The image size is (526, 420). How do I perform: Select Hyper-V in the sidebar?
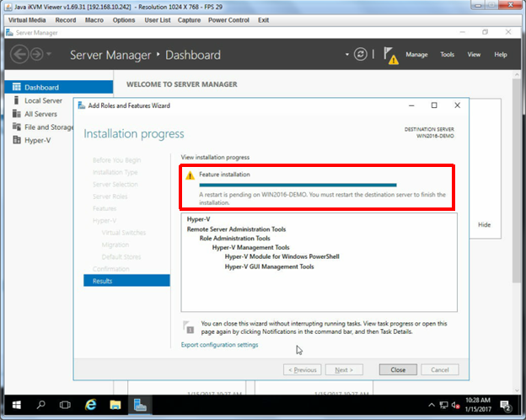tap(40, 140)
